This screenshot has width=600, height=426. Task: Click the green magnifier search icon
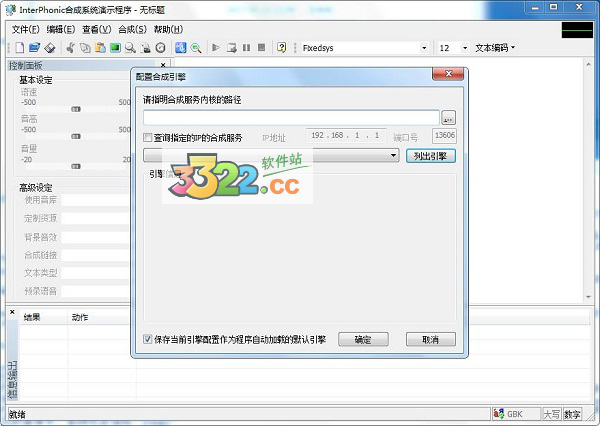[196, 48]
